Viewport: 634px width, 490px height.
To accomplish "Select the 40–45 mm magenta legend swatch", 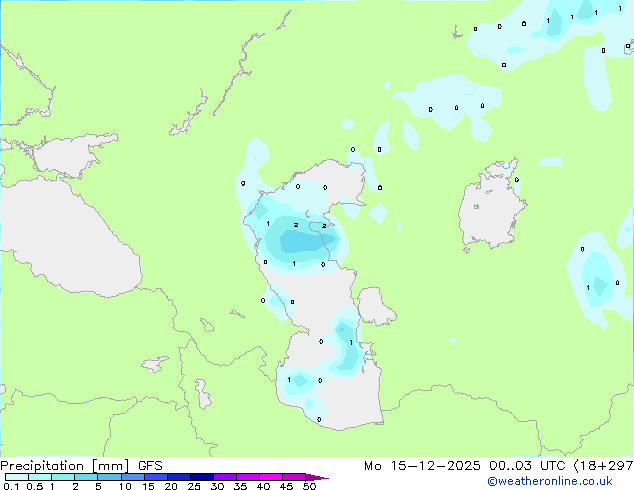I will 271,477.
